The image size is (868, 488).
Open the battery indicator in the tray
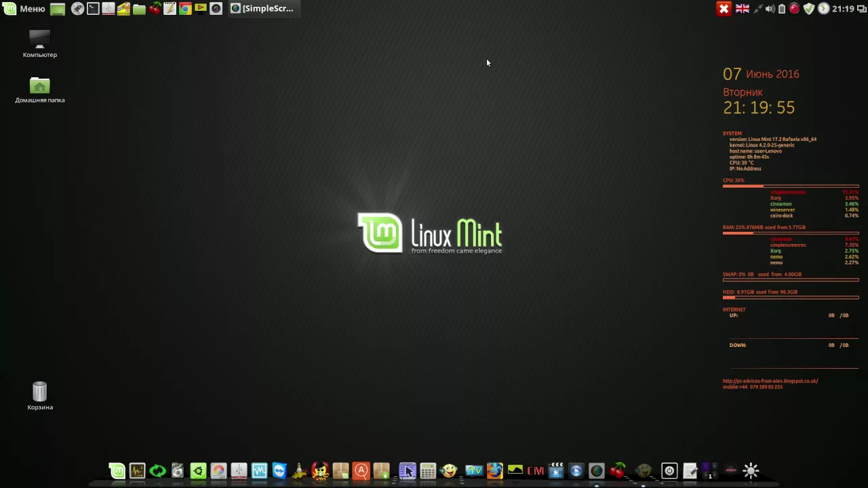[x=782, y=9]
